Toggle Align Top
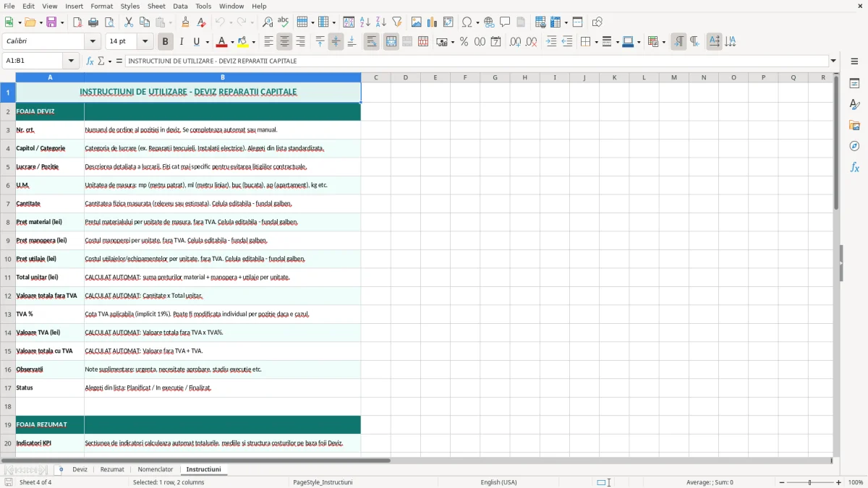The height and width of the screenshot is (488, 868). click(x=320, y=42)
